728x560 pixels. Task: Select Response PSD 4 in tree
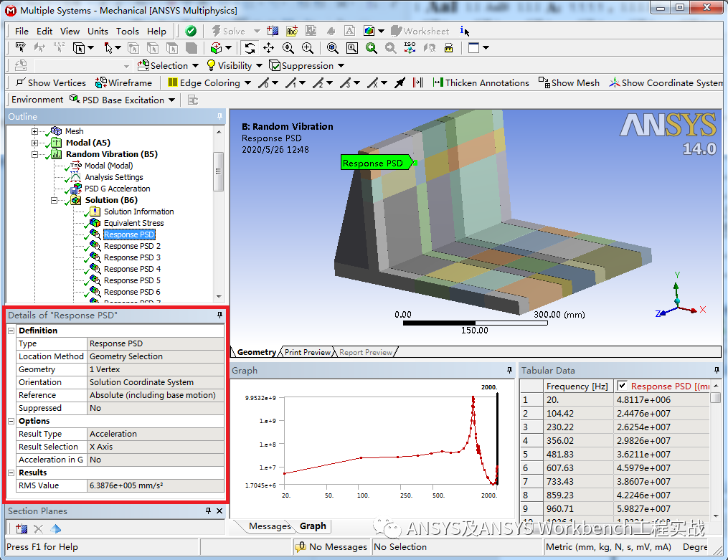(132, 269)
